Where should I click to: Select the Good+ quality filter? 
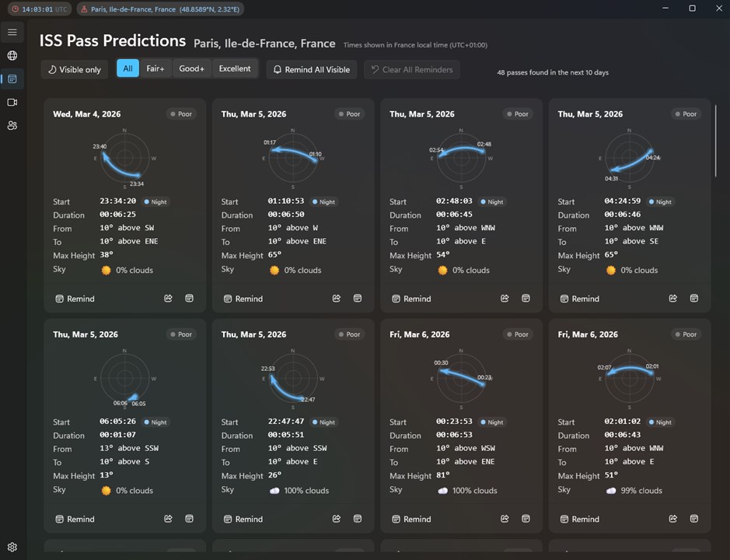click(x=192, y=68)
